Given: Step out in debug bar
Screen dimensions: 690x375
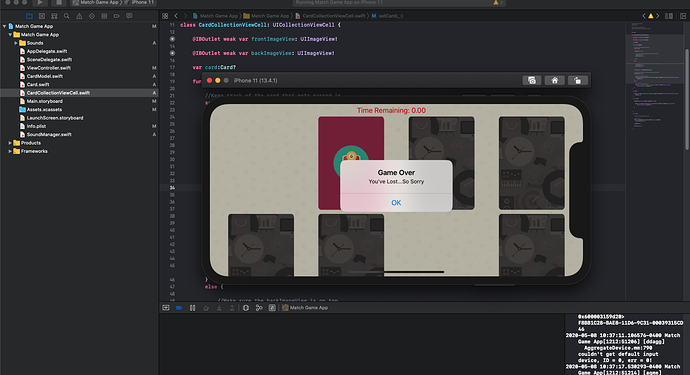Looking at the screenshot, I should click(232, 308).
